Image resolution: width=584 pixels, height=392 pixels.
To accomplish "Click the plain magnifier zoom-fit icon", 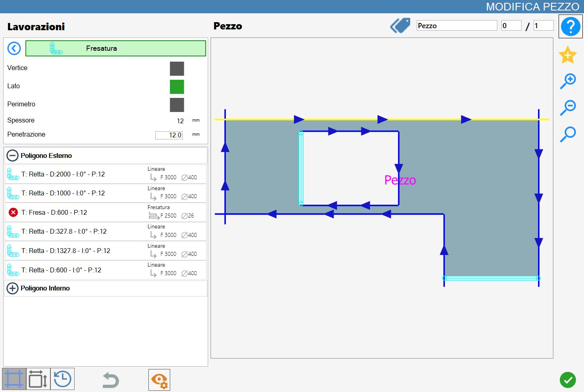I will [x=568, y=134].
